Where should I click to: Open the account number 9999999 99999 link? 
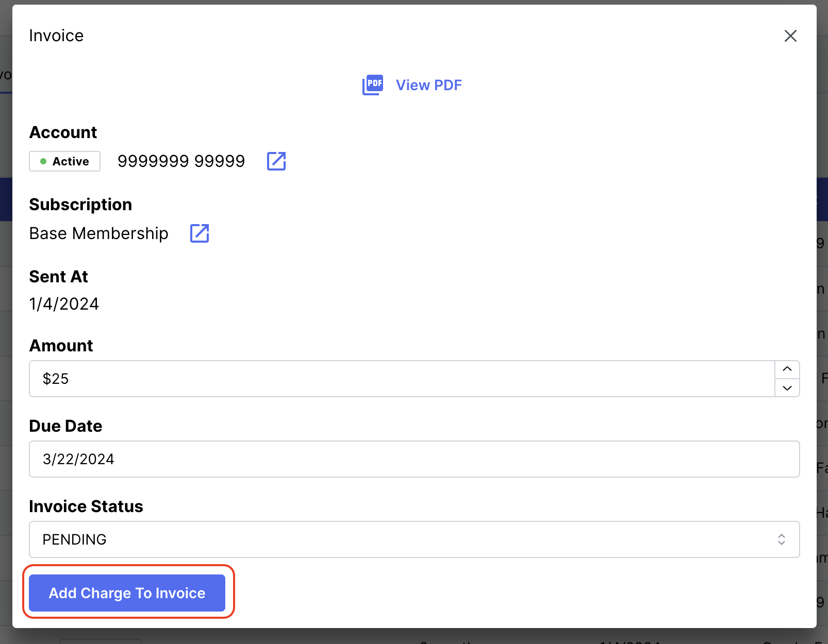181,161
